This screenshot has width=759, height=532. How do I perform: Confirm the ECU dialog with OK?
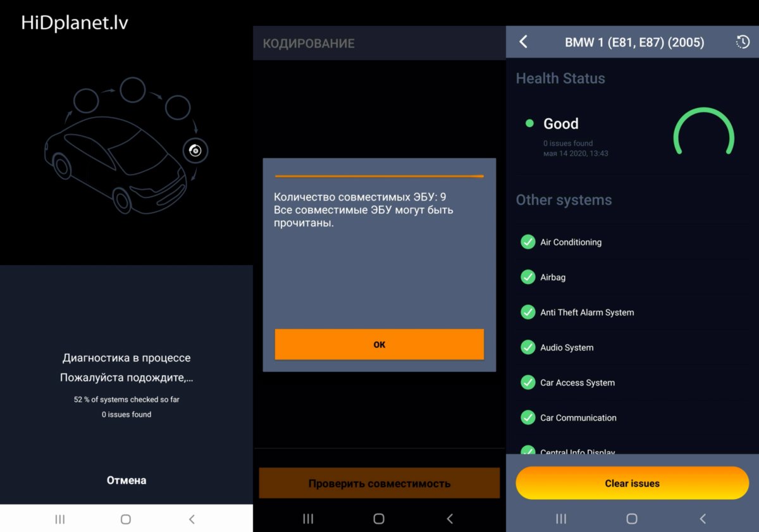pyautogui.click(x=379, y=345)
